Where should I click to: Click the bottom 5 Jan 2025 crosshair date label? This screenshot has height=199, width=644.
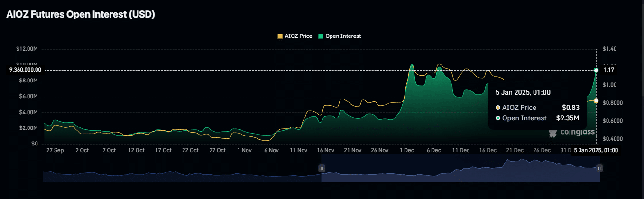pyautogui.click(x=596, y=150)
